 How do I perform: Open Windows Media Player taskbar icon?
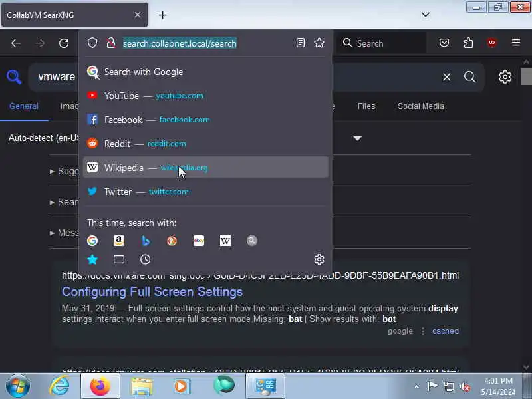(182, 386)
